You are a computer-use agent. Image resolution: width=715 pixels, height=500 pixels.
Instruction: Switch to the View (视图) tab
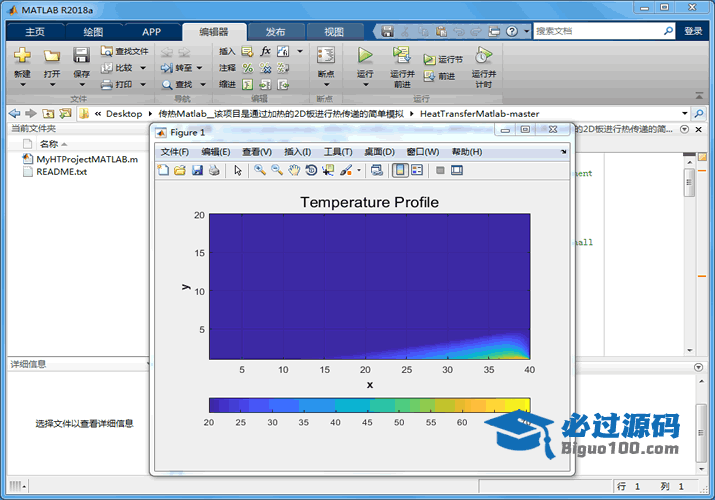[334, 32]
